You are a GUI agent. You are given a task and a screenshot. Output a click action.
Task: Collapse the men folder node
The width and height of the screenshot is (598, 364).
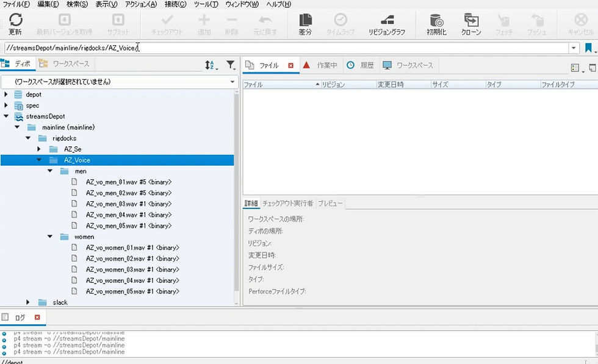point(50,171)
